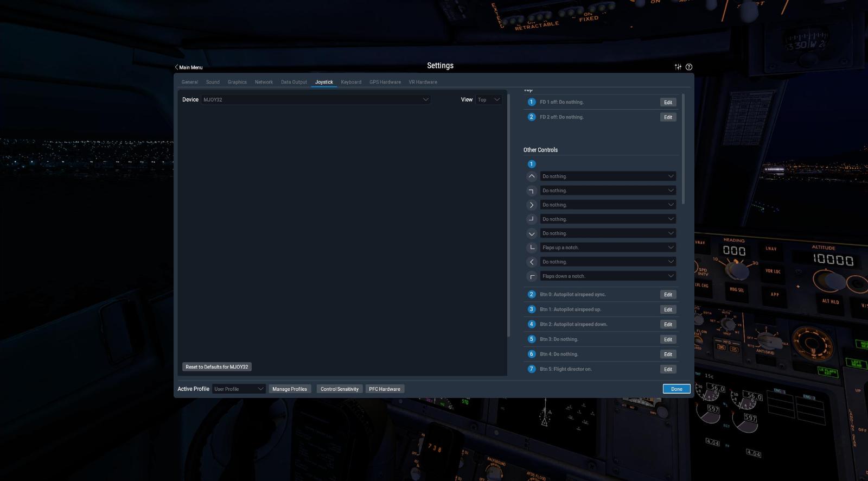868x481 pixels.
Task: Click hat switch badge 1 under Other Controls
Action: click(x=532, y=164)
